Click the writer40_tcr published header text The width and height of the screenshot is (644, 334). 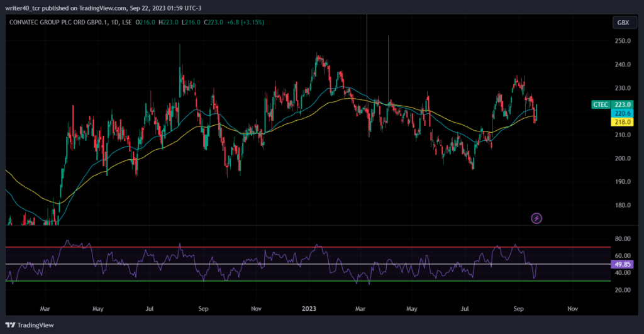coord(103,8)
